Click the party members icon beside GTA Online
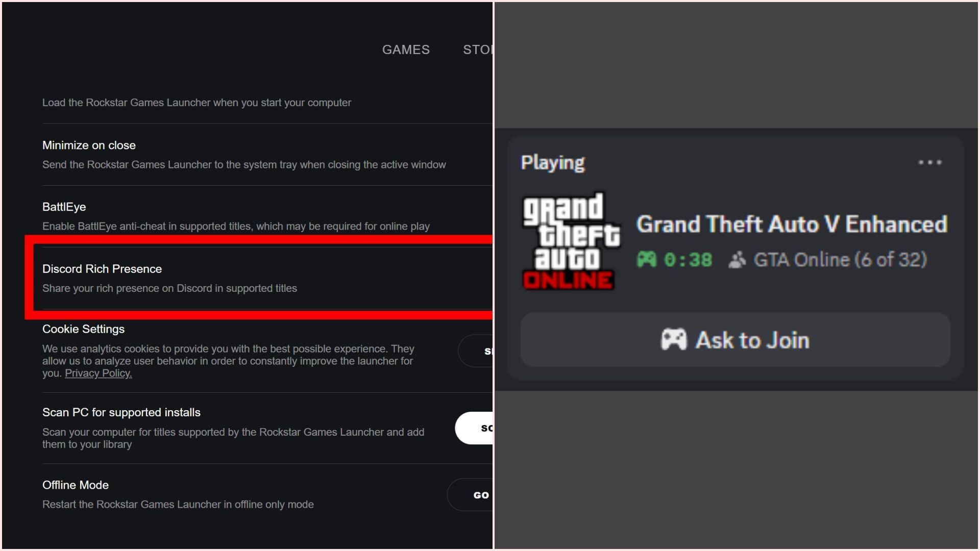Image resolution: width=980 pixels, height=551 pixels. click(x=737, y=260)
